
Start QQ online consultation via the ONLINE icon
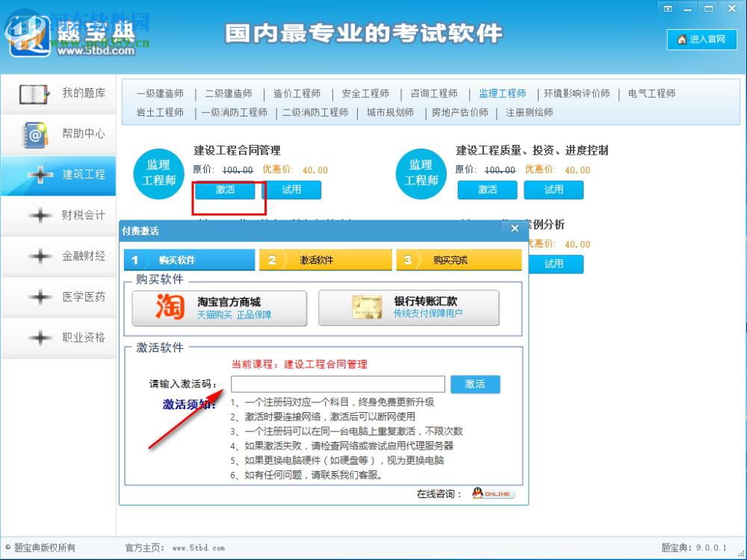point(494,493)
